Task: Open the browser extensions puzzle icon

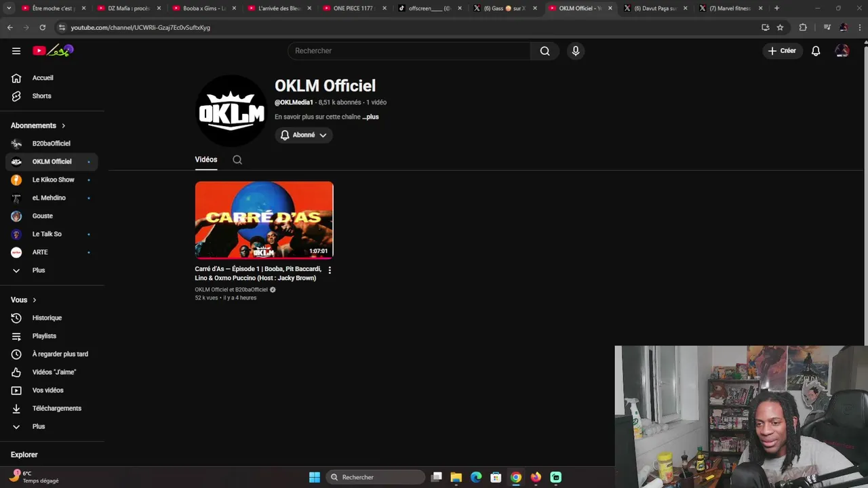Action: coord(803,28)
